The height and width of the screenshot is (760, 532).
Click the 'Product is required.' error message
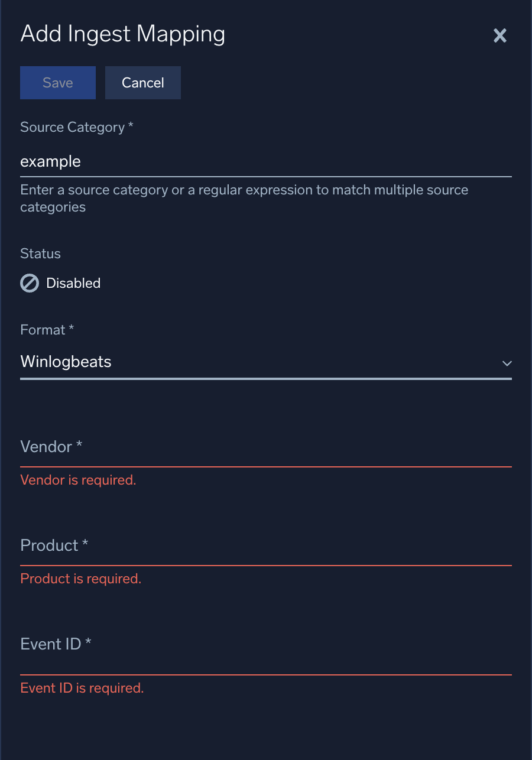(80, 579)
